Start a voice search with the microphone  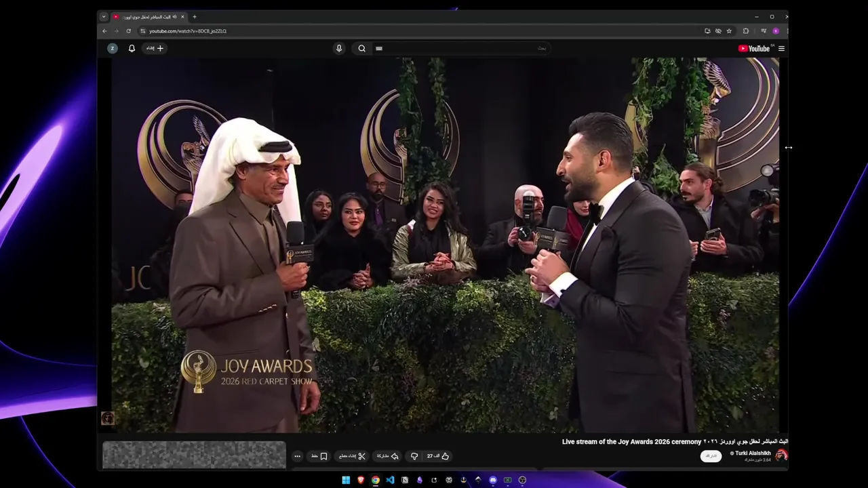(x=339, y=48)
